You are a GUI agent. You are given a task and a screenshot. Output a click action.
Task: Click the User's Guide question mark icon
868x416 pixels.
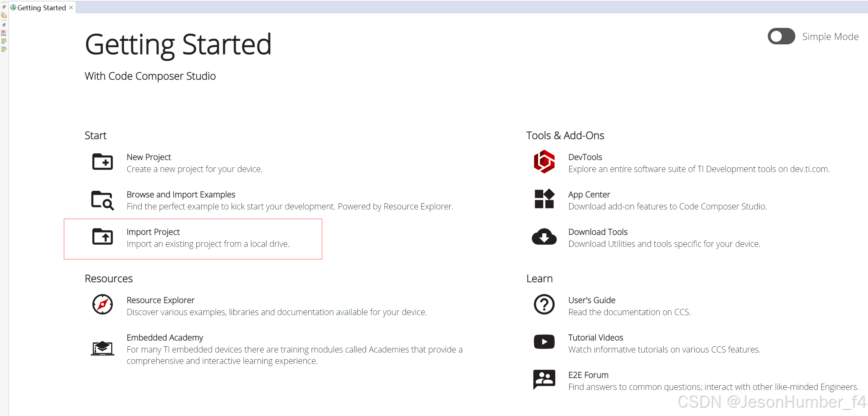tap(544, 304)
